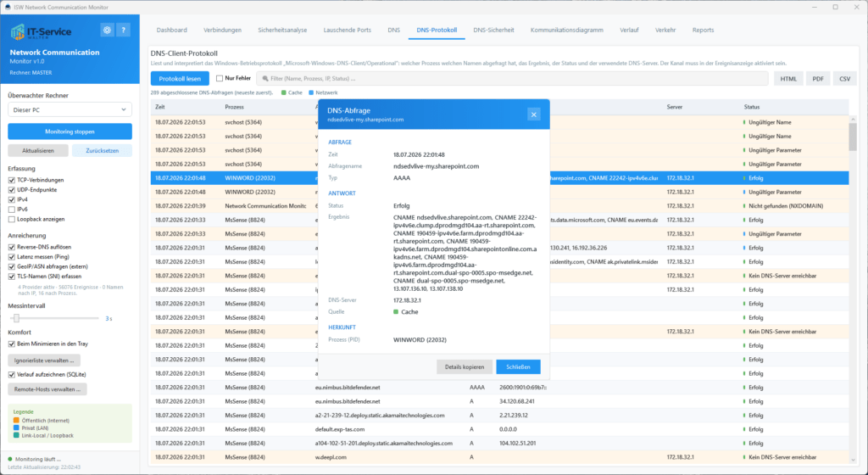Screen dimensions: 868x475
Task: Click the a2-21-239-12.deploy.static.akamaitechnologies.com cell
Action: tap(380, 416)
